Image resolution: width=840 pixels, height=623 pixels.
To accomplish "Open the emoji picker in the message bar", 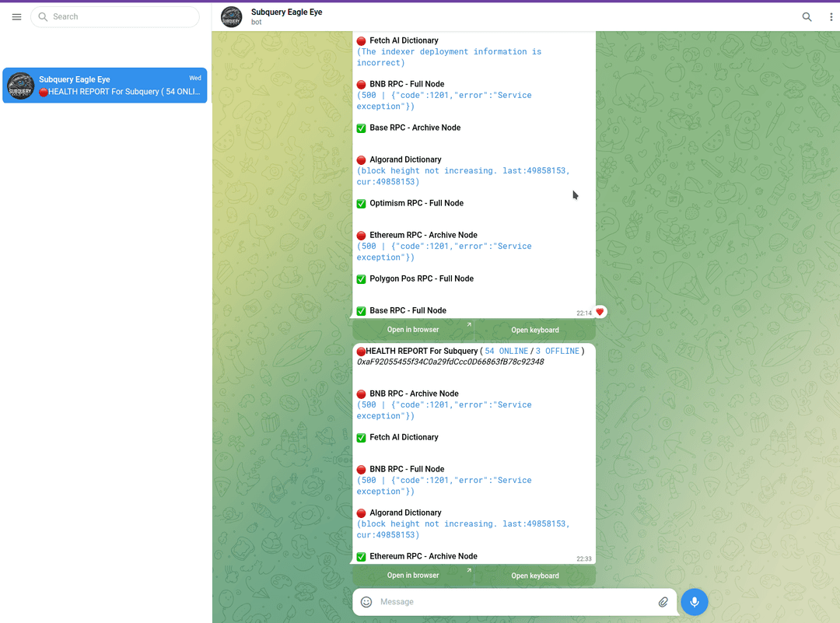I will click(x=366, y=601).
